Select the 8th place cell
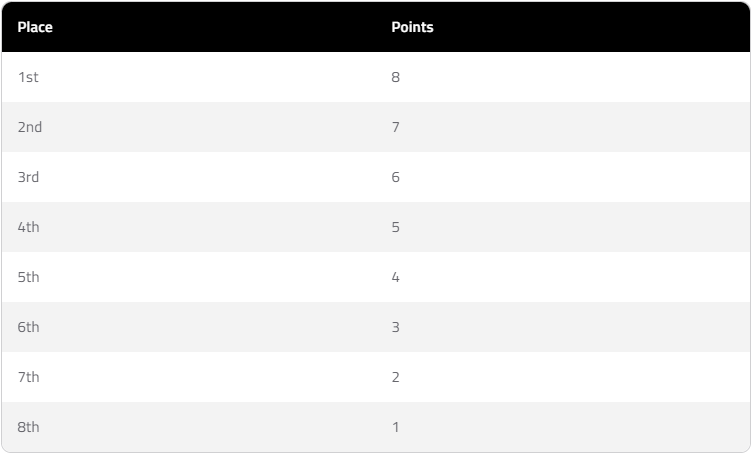Viewport: 753px width, 455px height. 29,427
